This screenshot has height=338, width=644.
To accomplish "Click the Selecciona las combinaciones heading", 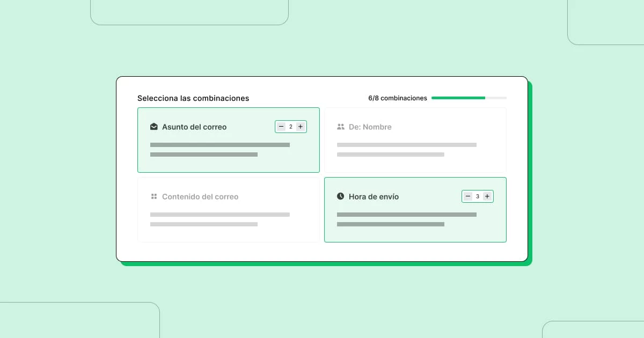I will click(x=193, y=98).
